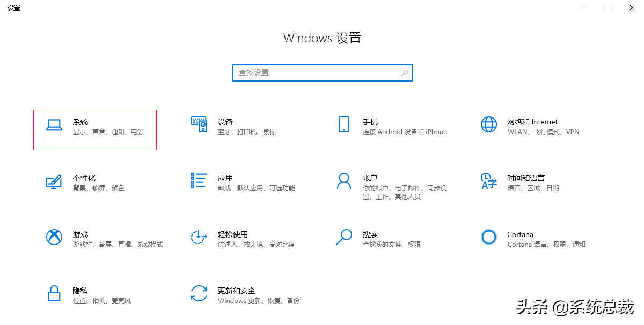Click the text 卸载、默认应用、可选功能

click(257, 188)
